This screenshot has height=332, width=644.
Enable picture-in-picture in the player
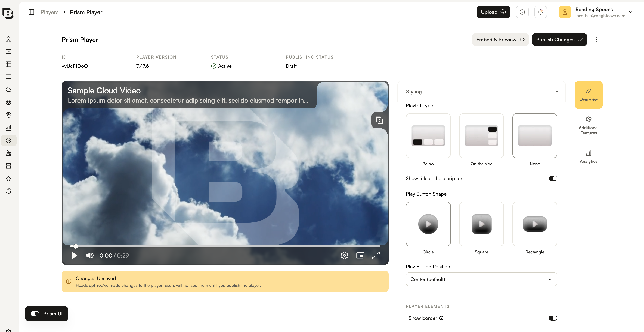[360, 255]
